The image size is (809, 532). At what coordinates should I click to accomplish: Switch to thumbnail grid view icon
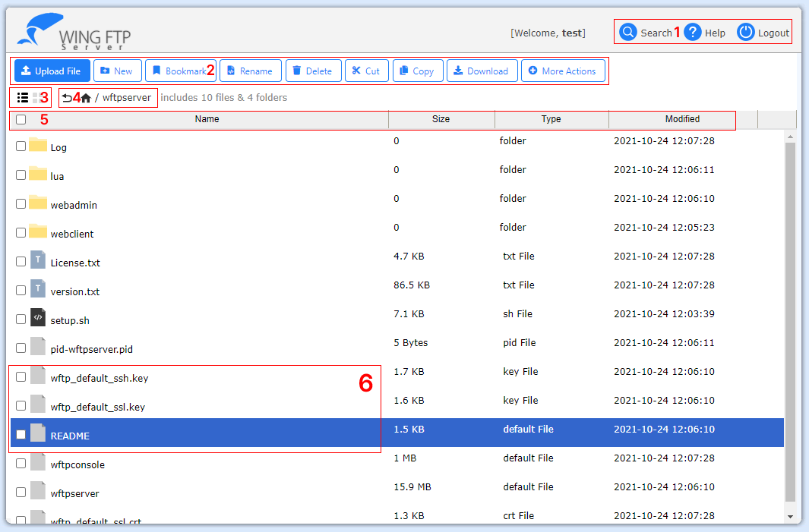tap(36, 97)
